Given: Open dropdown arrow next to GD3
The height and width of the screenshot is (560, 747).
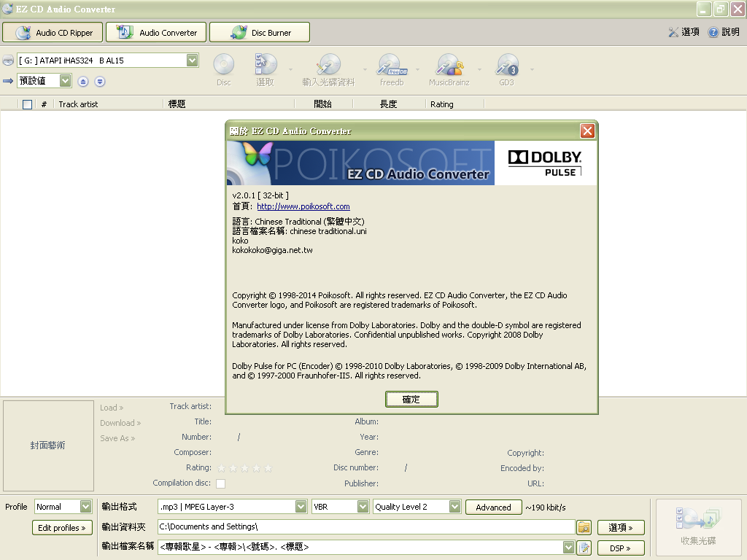Looking at the screenshot, I should pos(532,70).
